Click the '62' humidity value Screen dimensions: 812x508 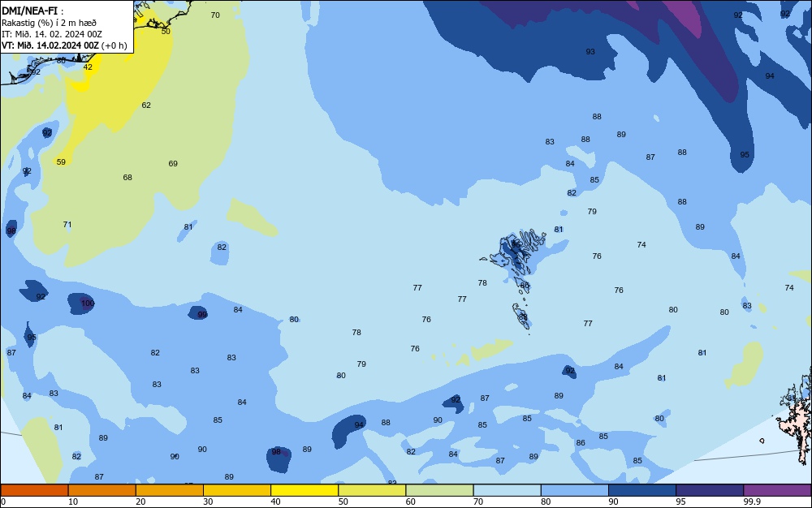pyautogui.click(x=146, y=105)
